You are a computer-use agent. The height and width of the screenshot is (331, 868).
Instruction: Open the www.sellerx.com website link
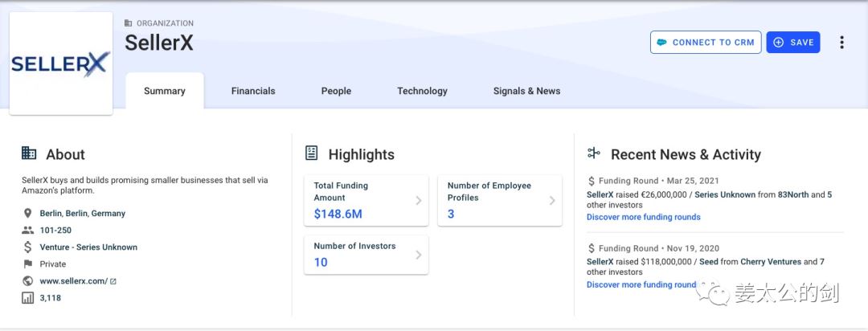click(74, 281)
